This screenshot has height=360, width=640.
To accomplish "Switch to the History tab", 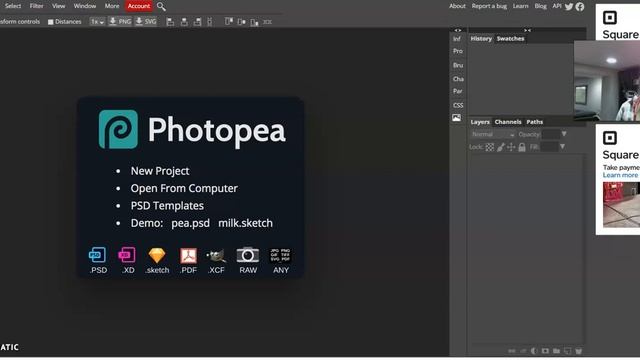I will [481, 39].
